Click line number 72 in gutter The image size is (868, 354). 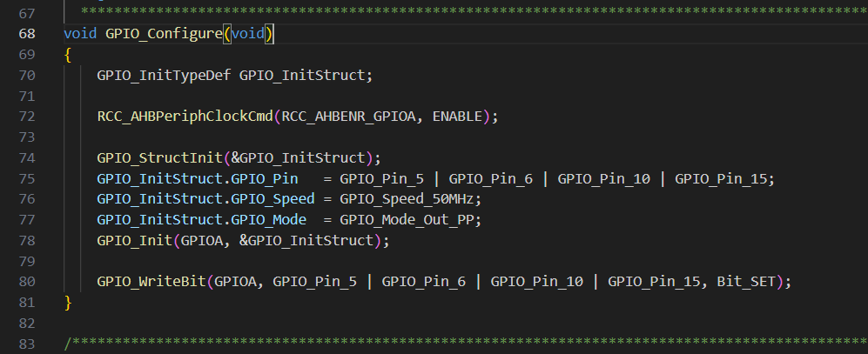click(26, 116)
